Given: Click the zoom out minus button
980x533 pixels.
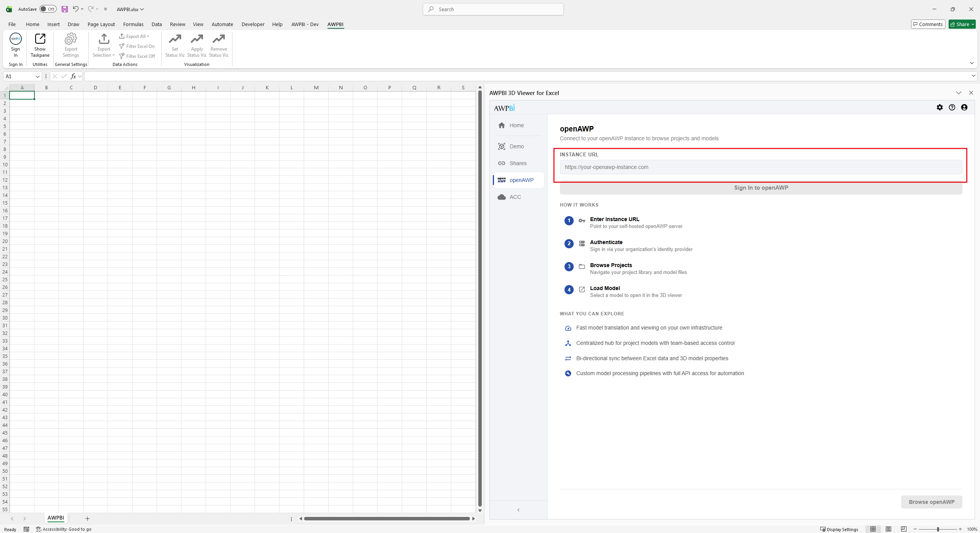Looking at the screenshot, I should [915, 529].
